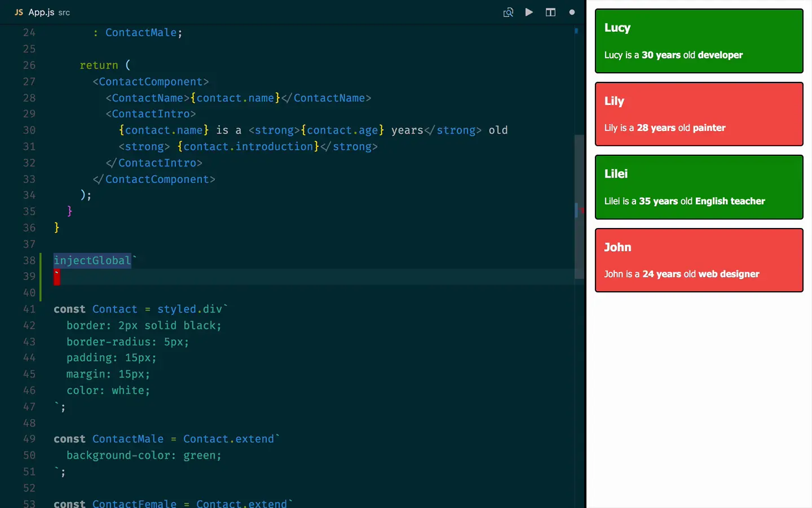Click line number 38 in gutter

click(x=29, y=260)
